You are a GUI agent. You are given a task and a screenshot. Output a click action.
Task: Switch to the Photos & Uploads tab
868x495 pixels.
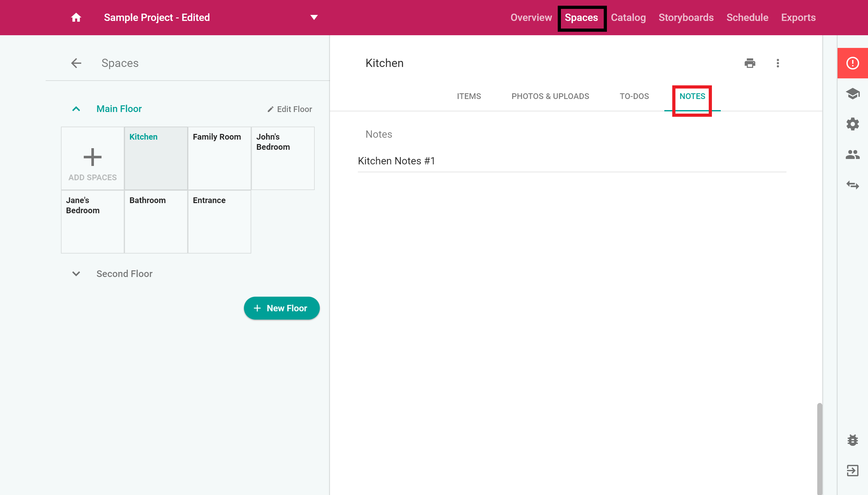(x=550, y=96)
